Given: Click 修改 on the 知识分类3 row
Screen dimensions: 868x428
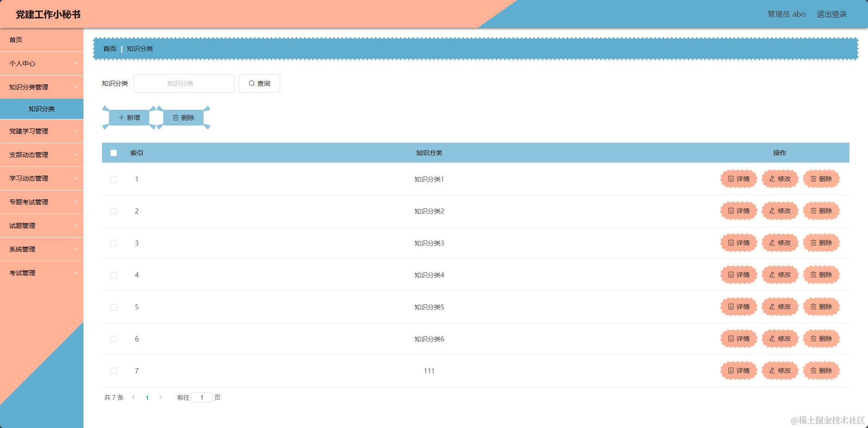Looking at the screenshot, I should click(x=780, y=243).
